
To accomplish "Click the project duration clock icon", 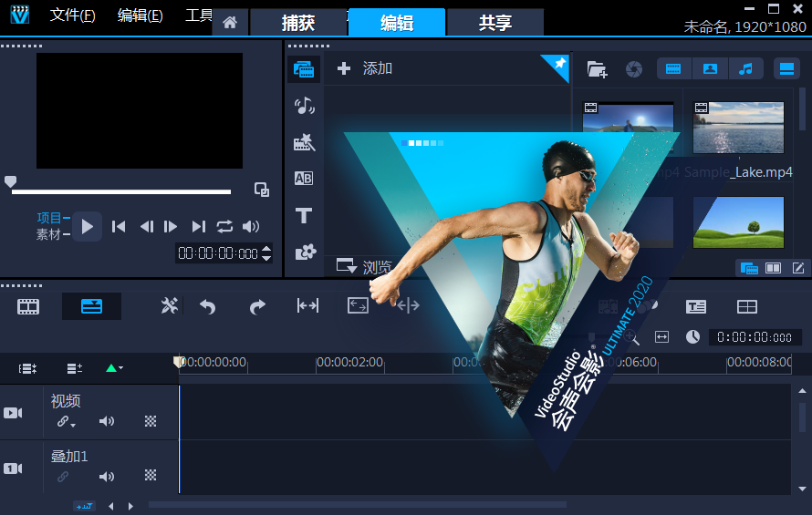I will tap(692, 337).
